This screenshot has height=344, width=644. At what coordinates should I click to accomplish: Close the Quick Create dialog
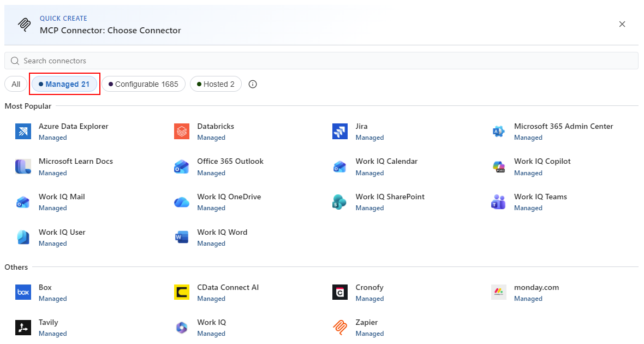click(622, 24)
